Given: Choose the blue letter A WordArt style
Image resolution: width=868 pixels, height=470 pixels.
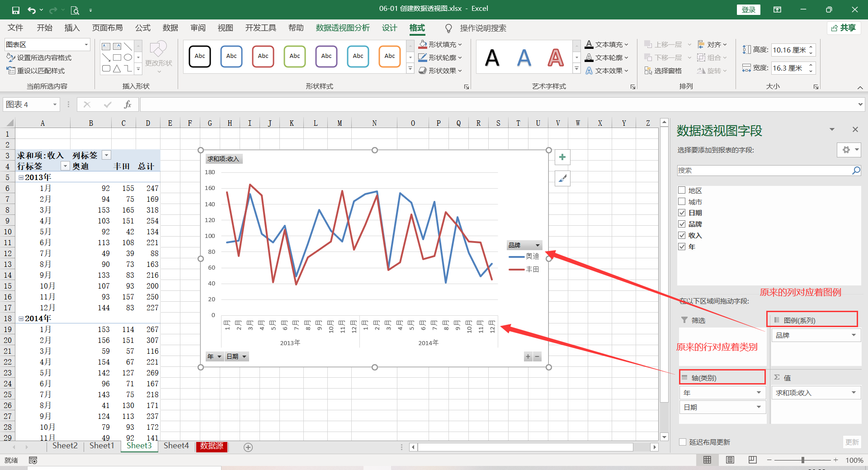Looking at the screenshot, I should 524,58.
